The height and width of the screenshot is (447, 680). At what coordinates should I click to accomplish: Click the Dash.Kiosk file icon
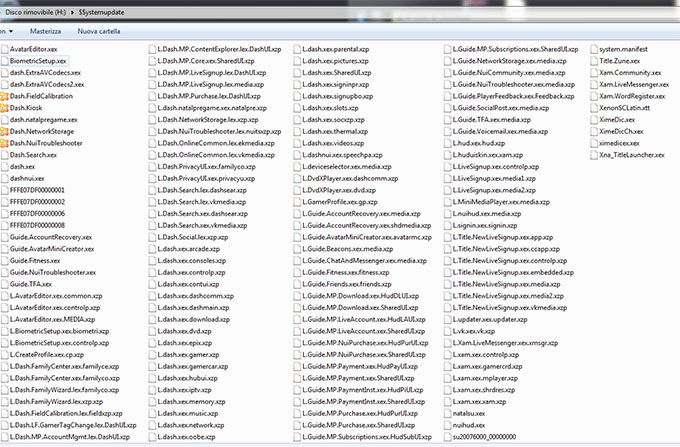coord(5,108)
